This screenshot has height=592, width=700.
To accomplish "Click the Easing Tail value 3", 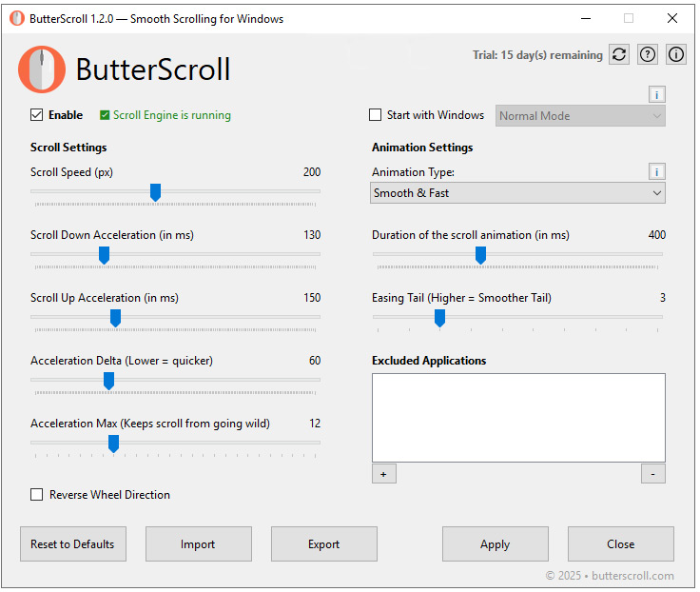I will tap(663, 298).
